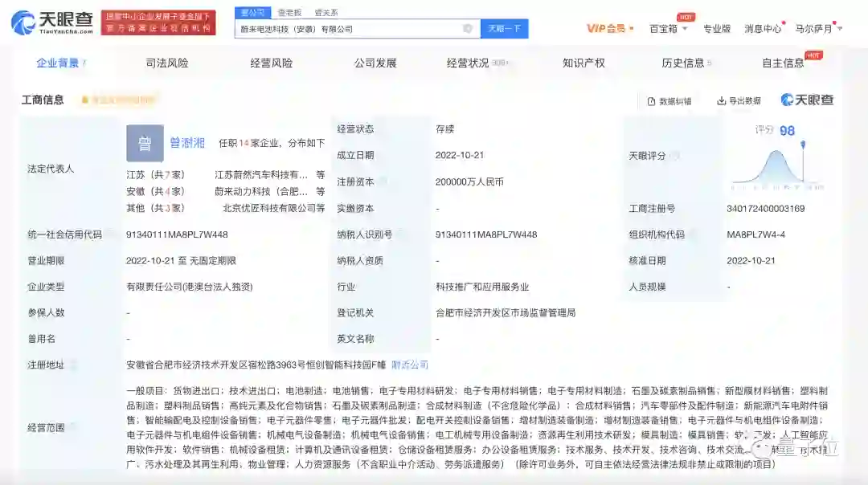Switch to the 自主信息 tab
Screen dimensions: 868x485
[x=783, y=63]
